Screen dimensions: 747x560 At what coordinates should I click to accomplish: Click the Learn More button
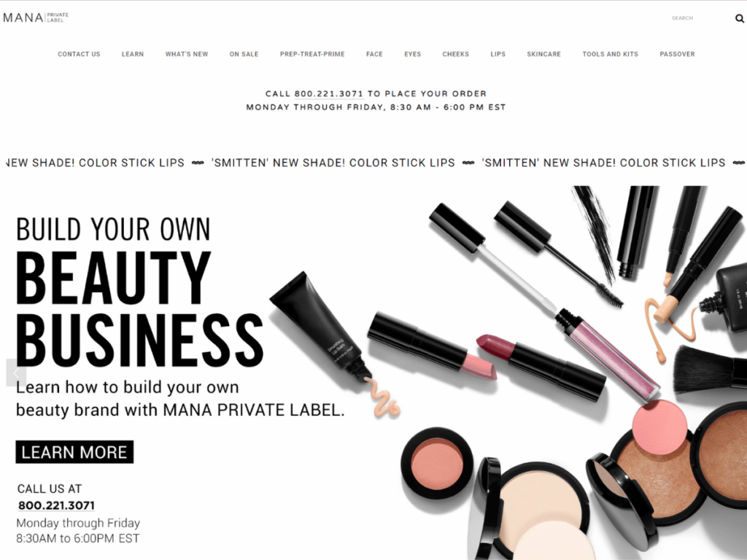point(74,452)
